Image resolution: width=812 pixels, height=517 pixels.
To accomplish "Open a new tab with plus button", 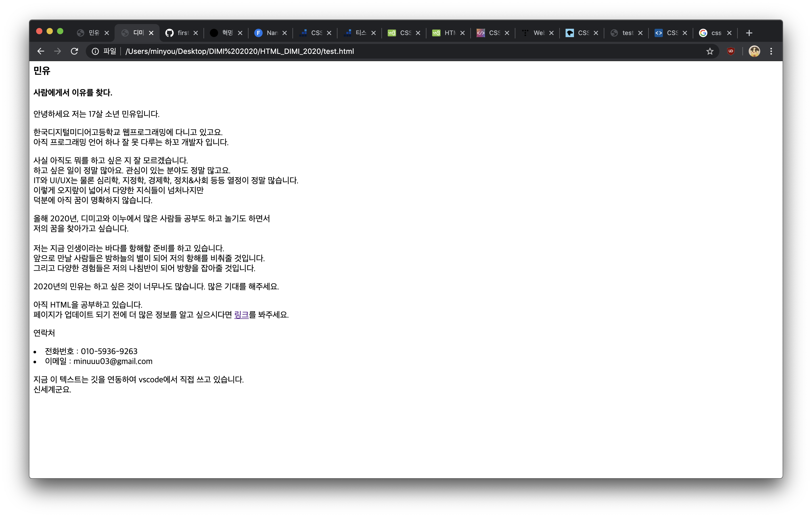I will [x=749, y=33].
